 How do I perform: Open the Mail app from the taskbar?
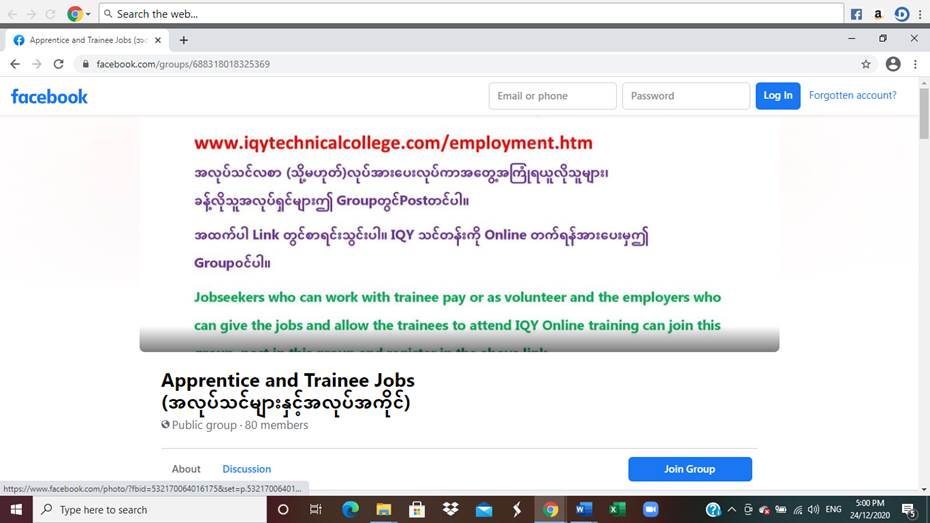pos(484,509)
